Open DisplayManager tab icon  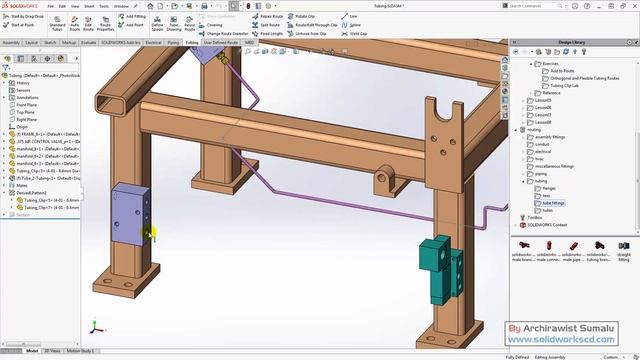[61, 59]
